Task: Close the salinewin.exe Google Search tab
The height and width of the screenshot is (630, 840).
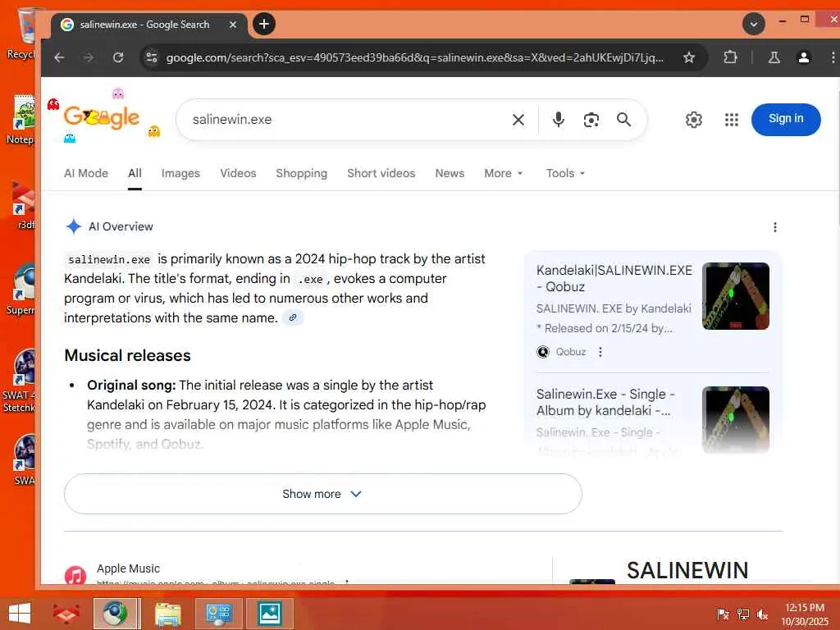Action: coord(233,25)
